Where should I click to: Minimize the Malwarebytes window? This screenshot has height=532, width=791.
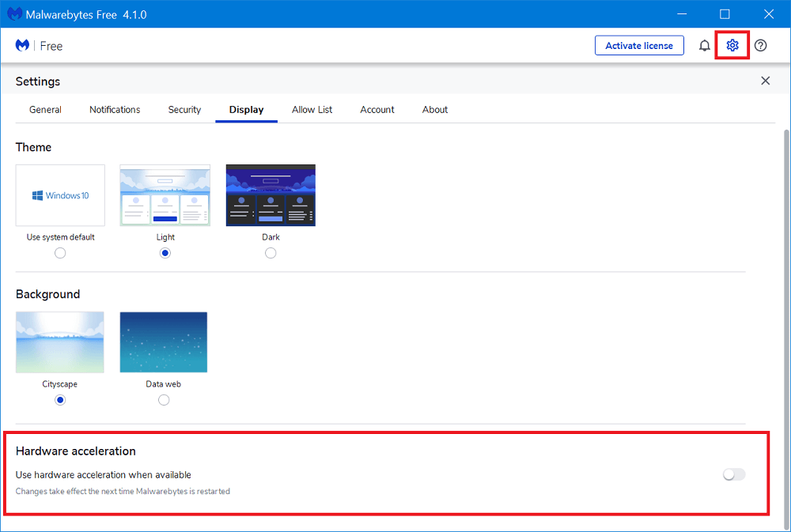tap(682, 14)
